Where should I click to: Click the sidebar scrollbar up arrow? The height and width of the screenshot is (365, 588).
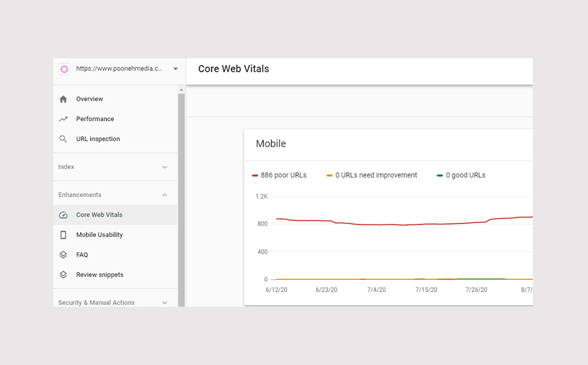pyautogui.click(x=181, y=90)
